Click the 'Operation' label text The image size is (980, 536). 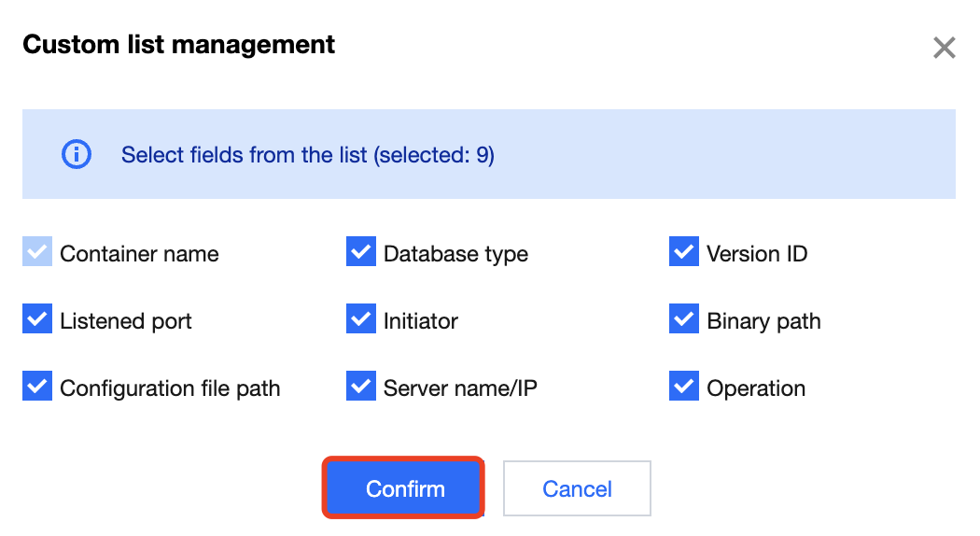pyautogui.click(x=756, y=388)
